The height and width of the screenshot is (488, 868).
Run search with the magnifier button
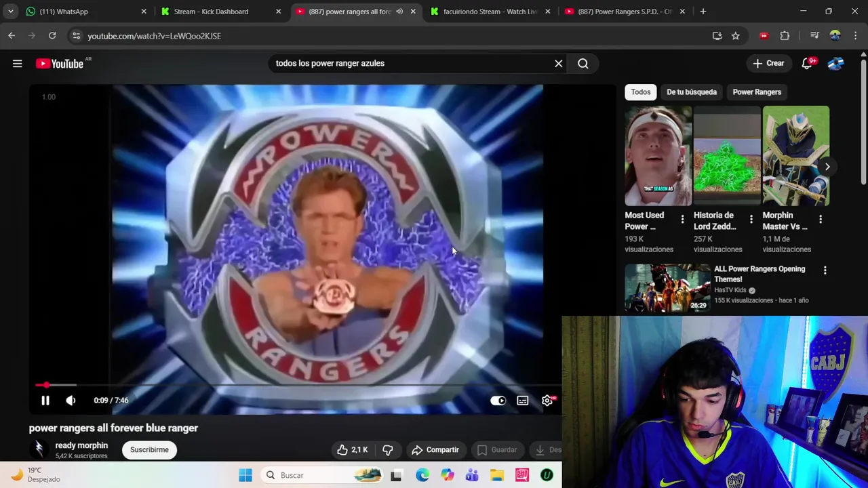point(583,63)
